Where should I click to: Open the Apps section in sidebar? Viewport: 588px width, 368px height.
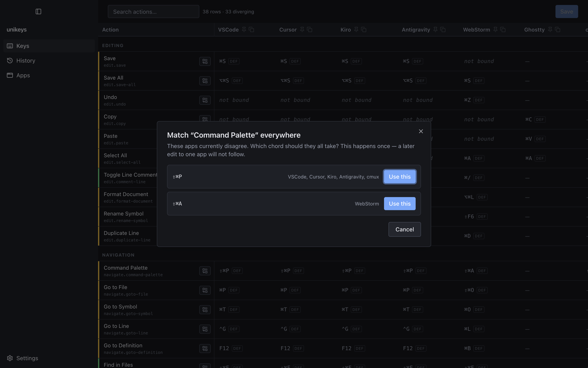point(49,75)
